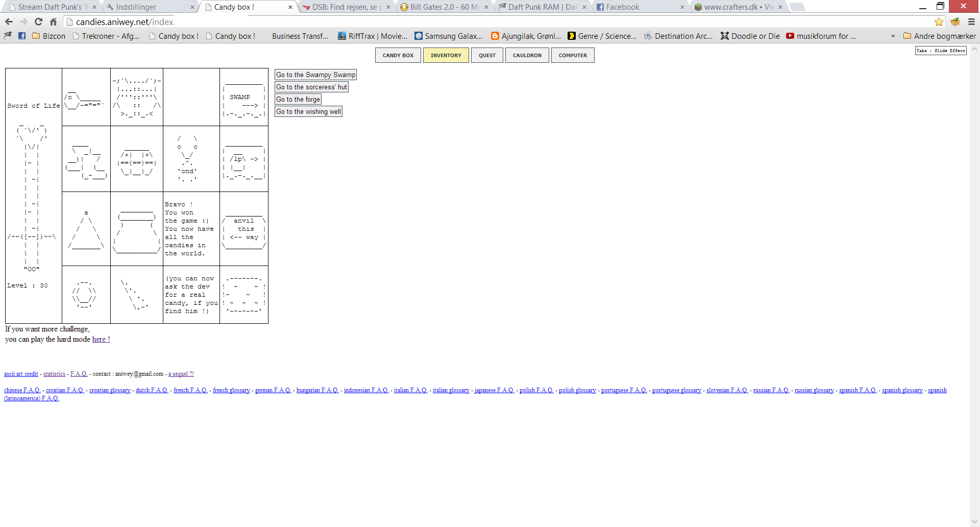The height and width of the screenshot is (527, 980).
Task: Click the browser back arrow
Action: click(x=9, y=21)
